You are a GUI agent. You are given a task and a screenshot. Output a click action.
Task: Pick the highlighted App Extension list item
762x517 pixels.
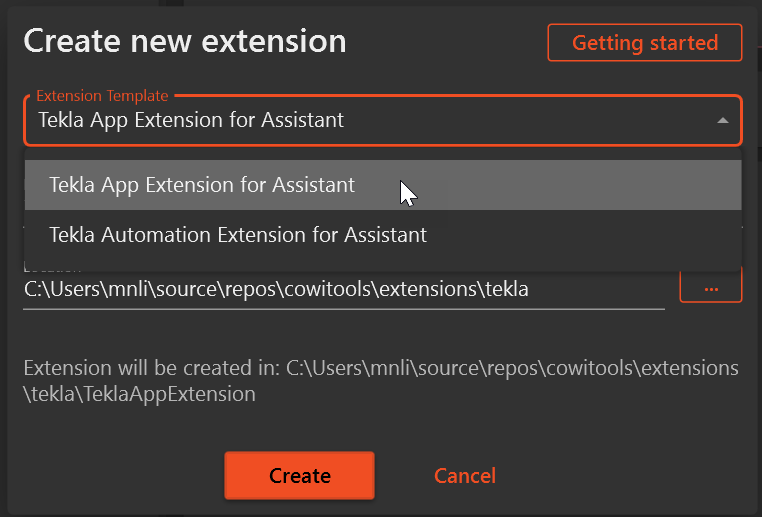click(202, 185)
